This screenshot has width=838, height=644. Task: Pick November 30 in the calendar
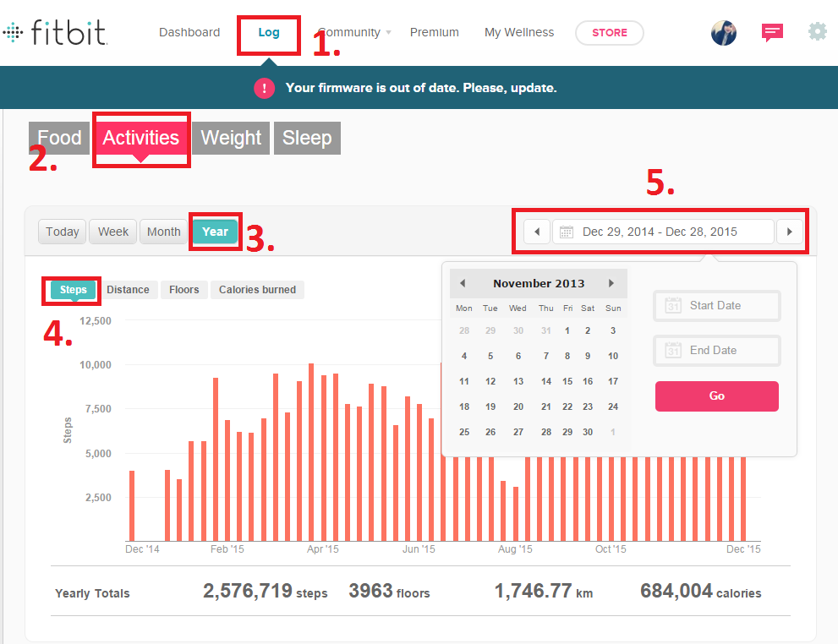point(588,432)
